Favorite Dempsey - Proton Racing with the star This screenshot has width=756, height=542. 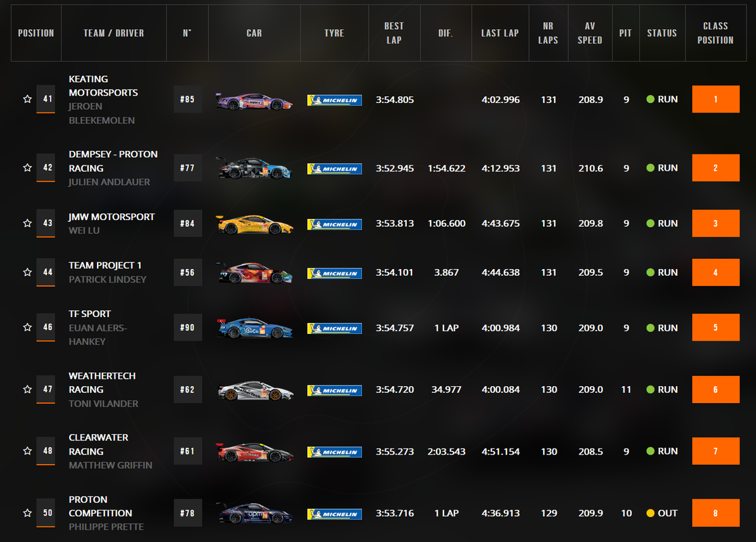28,167
